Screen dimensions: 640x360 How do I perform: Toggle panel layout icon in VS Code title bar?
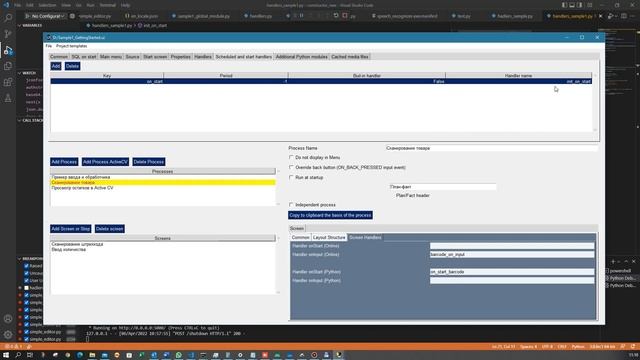pos(572,5)
